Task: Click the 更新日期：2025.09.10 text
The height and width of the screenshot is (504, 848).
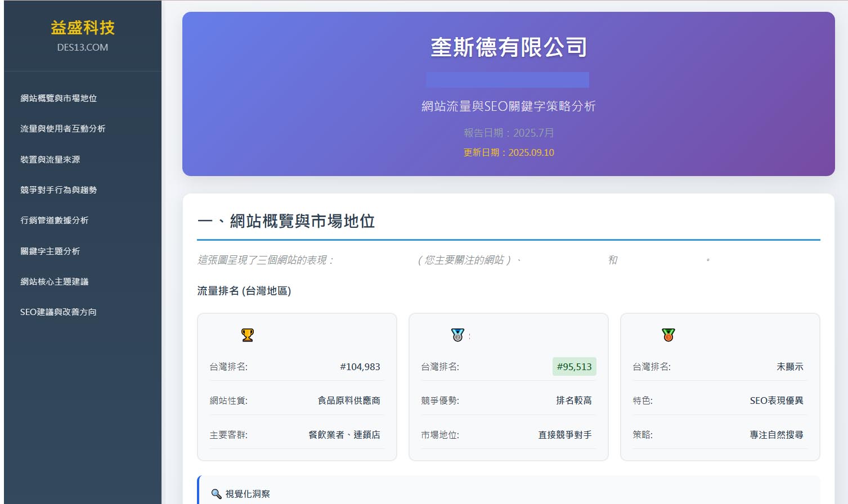Action: click(509, 152)
